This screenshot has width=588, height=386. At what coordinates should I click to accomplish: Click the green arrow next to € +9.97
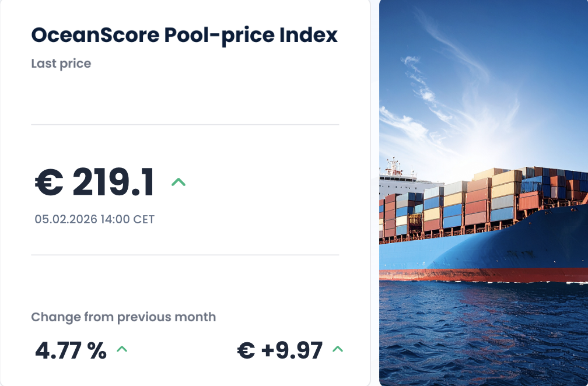[x=338, y=350]
